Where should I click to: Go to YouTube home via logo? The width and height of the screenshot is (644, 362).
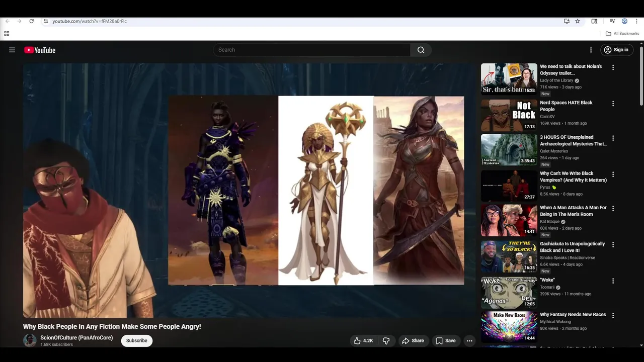[40, 50]
